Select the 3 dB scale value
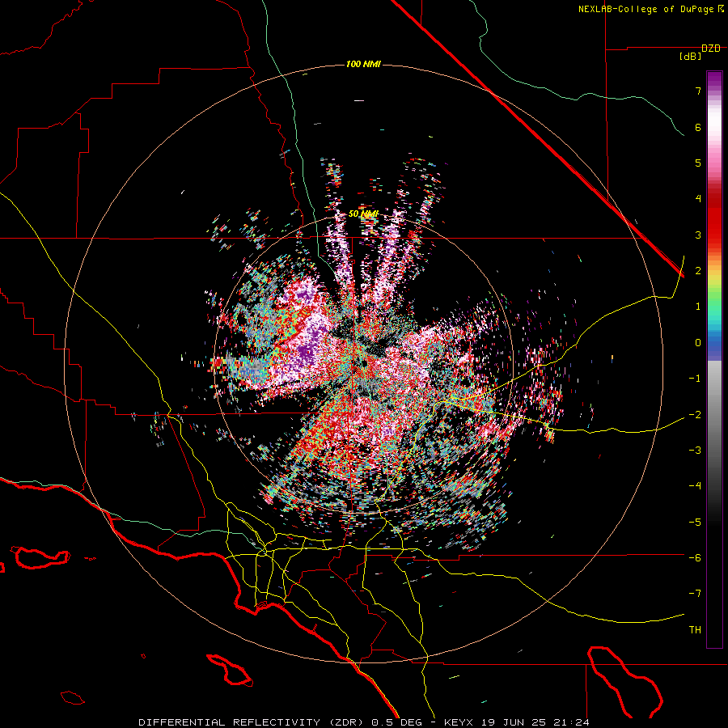Viewport: 728px width, 728px height. point(698,235)
